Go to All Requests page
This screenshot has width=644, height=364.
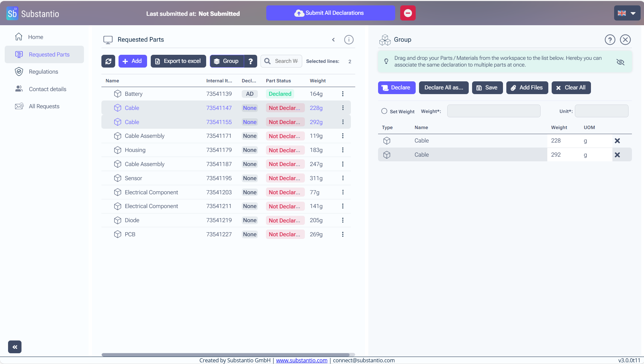pos(44,106)
